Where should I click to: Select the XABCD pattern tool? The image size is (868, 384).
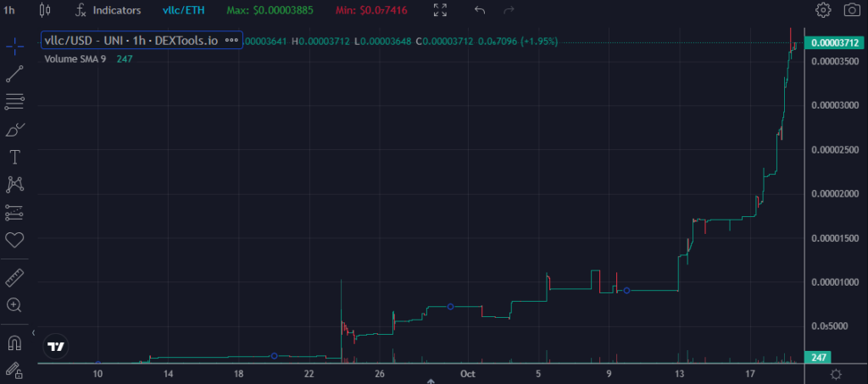coord(14,184)
